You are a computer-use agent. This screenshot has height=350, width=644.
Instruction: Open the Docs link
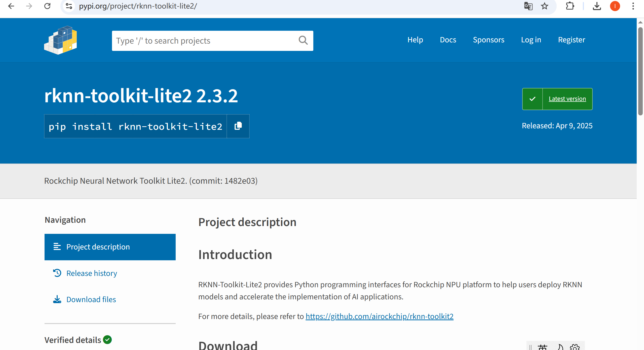(x=448, y=40)
